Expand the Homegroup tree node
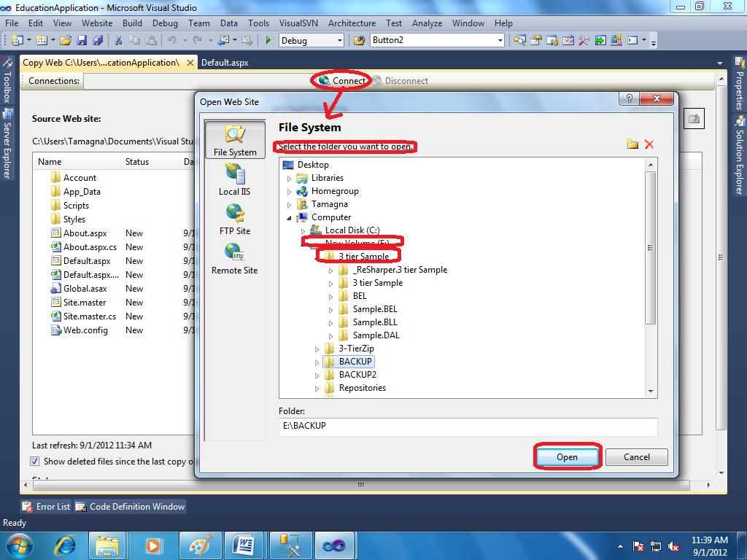Screen dimensions: 747x560 click(289, 192)
